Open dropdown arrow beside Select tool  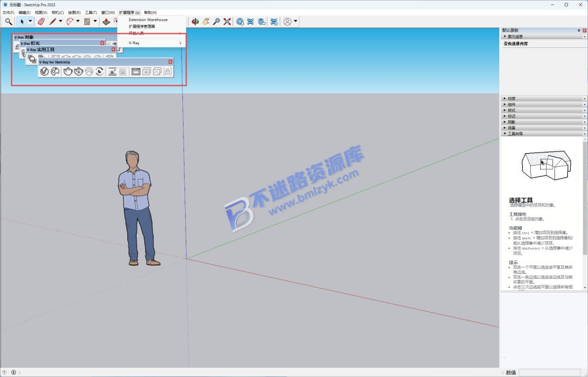point(30,21)
